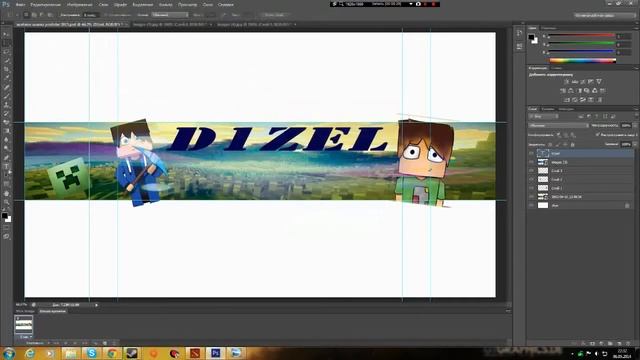Click the lock-all padlock icon in Layers
Image resolution: width=640 pixels, height=360 pixels.
pyautogui.click(x=573, y=144)
